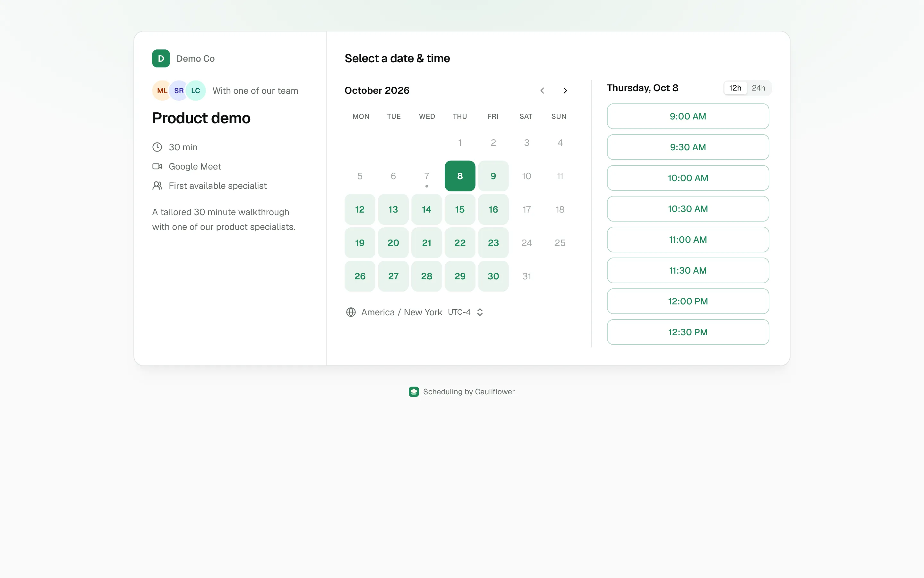Select October 20 on the calendar
This screenshot has width=924, height=578.
pyautogui.click(x=393, y=243)
